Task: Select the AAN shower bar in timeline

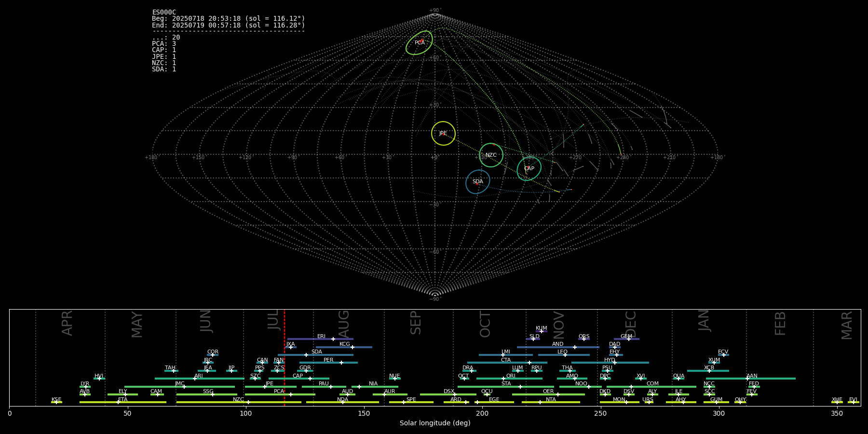Action: (751, 379)
